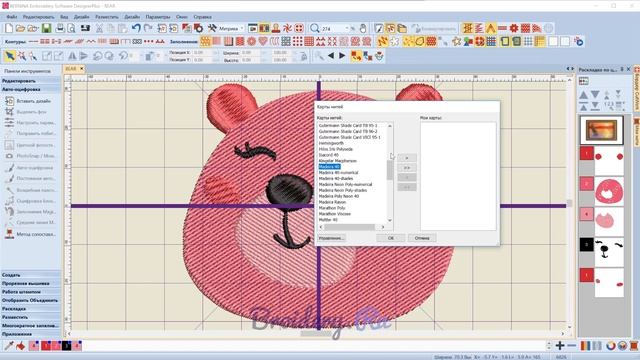Screen dimensions: 640x360
Task: Click the Cut scissors icon
Action: click(x=99, y=28)
